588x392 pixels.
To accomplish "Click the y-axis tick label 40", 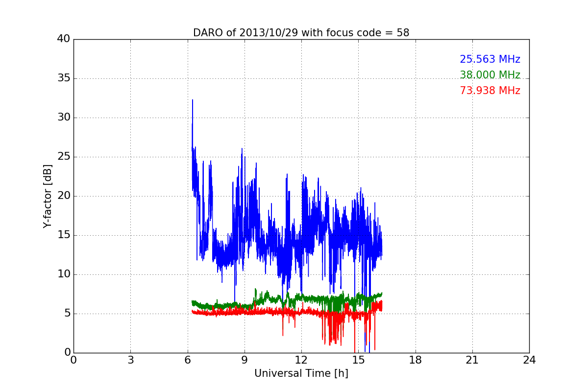I will tap(64, 39).
